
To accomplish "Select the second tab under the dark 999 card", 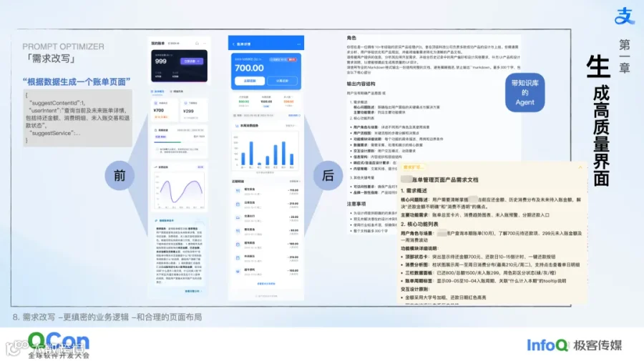I will click(177, 92).
